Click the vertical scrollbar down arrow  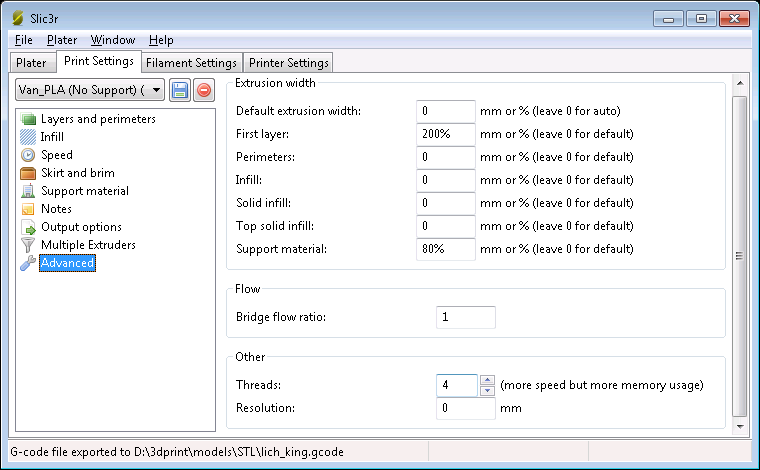[x=740, y=426]
